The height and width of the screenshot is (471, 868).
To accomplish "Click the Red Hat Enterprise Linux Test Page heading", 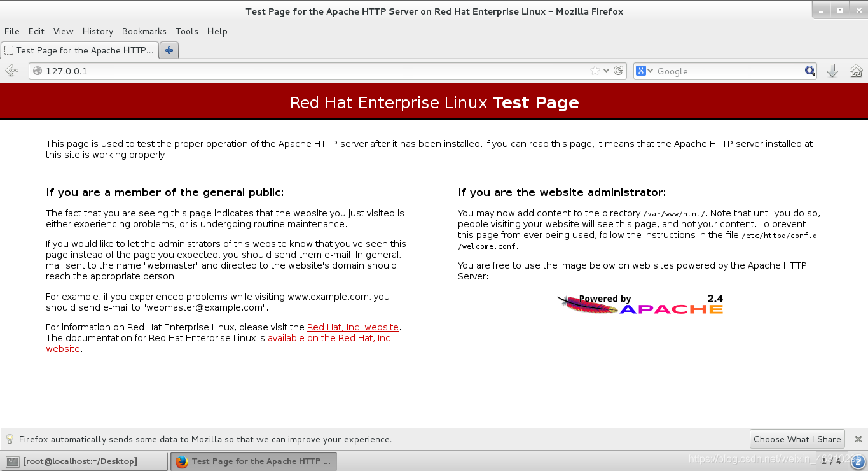I will tap(434, 102).
